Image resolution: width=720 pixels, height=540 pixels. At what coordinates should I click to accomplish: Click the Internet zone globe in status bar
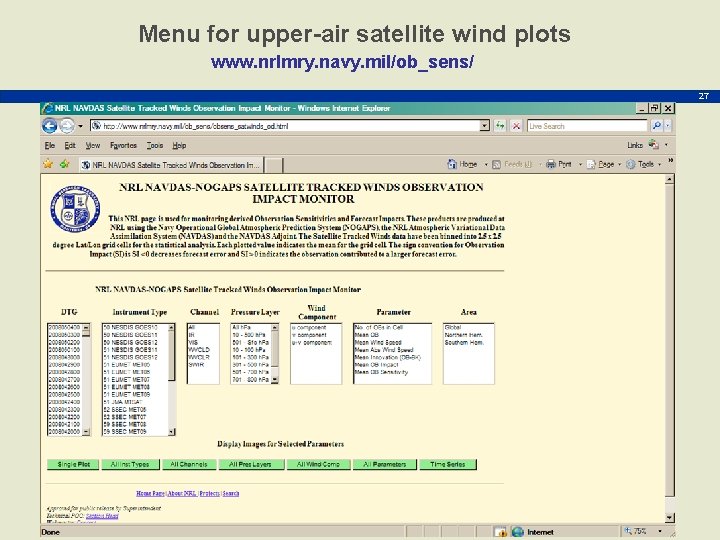tap(518, 532)
